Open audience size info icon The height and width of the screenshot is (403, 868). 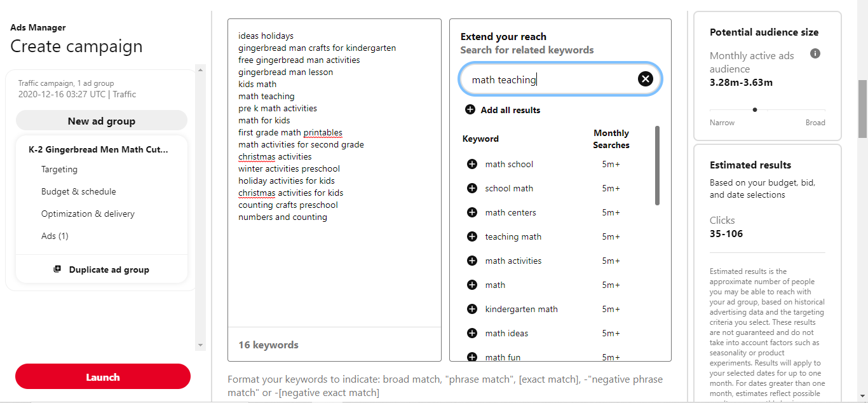coord(815,53)
